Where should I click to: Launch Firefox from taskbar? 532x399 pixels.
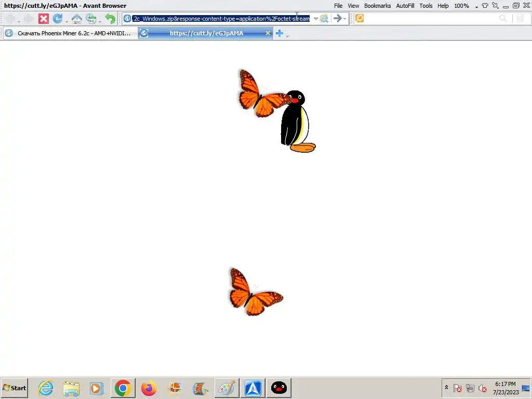[149, 388]
